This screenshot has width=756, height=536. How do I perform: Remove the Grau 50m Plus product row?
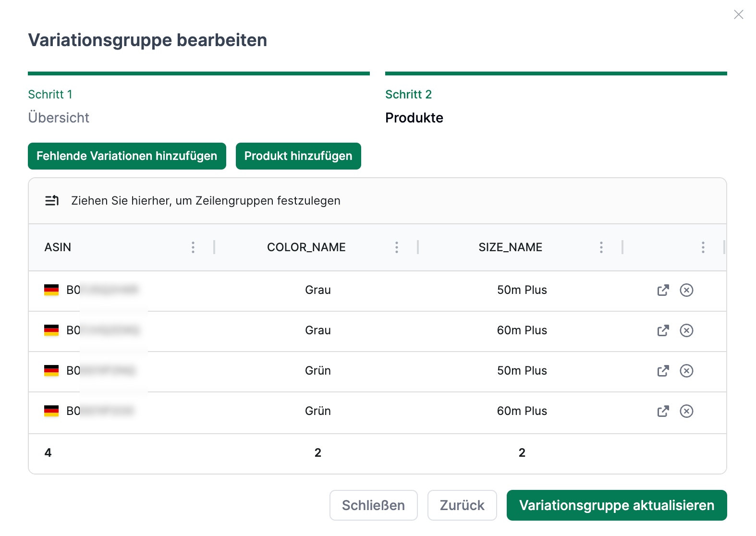pyautogui.click(x=686, y=290)
